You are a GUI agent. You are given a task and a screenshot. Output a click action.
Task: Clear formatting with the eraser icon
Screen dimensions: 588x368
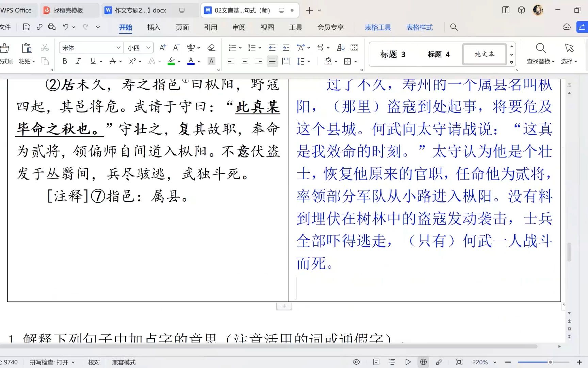[211, 48]
